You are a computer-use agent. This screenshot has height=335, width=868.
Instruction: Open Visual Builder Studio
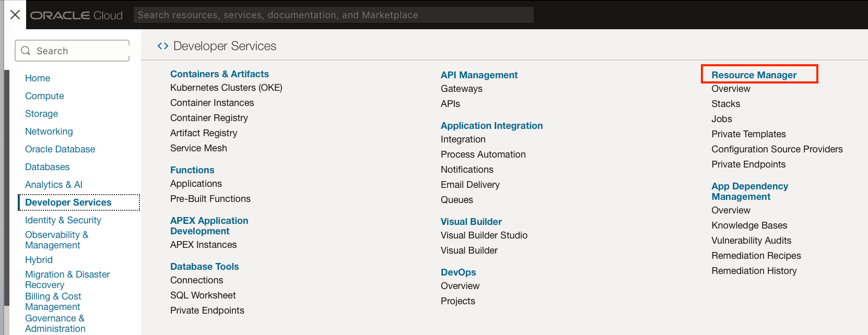coord(484,235)
